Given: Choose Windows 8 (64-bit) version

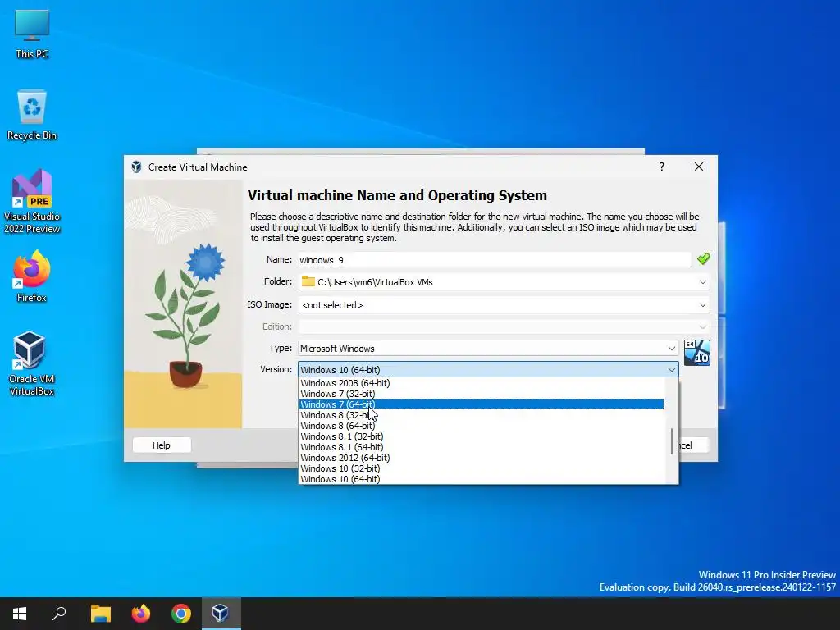Looking at the screenshot, I should coord(481,426).
